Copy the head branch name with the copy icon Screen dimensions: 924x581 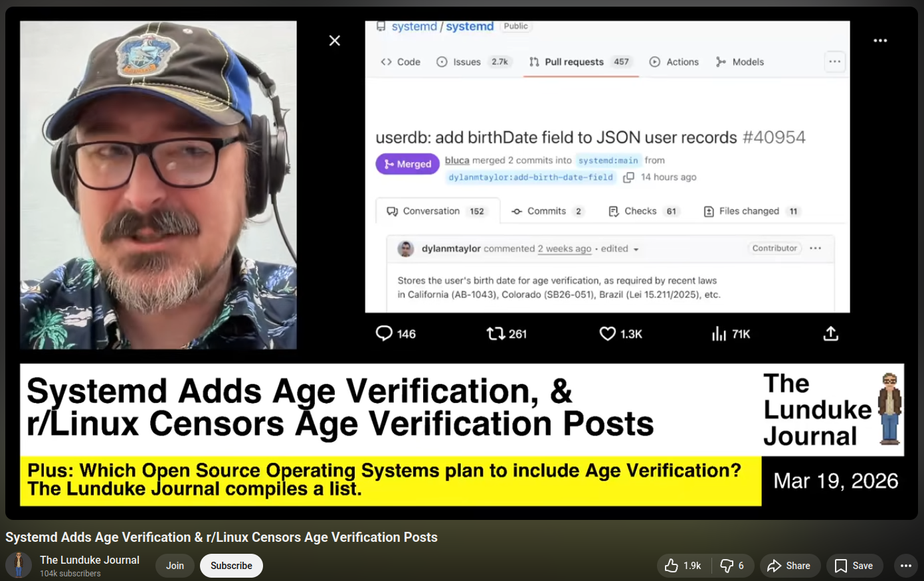(628, 177)
